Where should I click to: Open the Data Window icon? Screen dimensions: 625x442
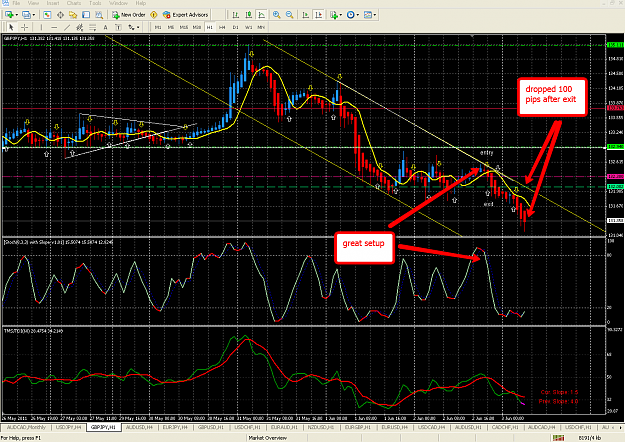(60, 15)
